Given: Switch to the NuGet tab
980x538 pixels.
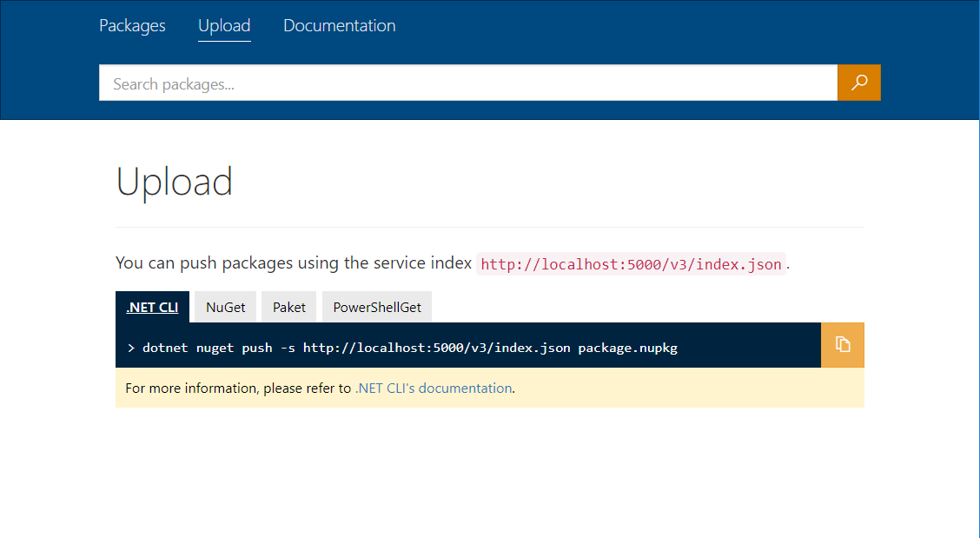Looking at the screenshot, I should click(226, 307).
